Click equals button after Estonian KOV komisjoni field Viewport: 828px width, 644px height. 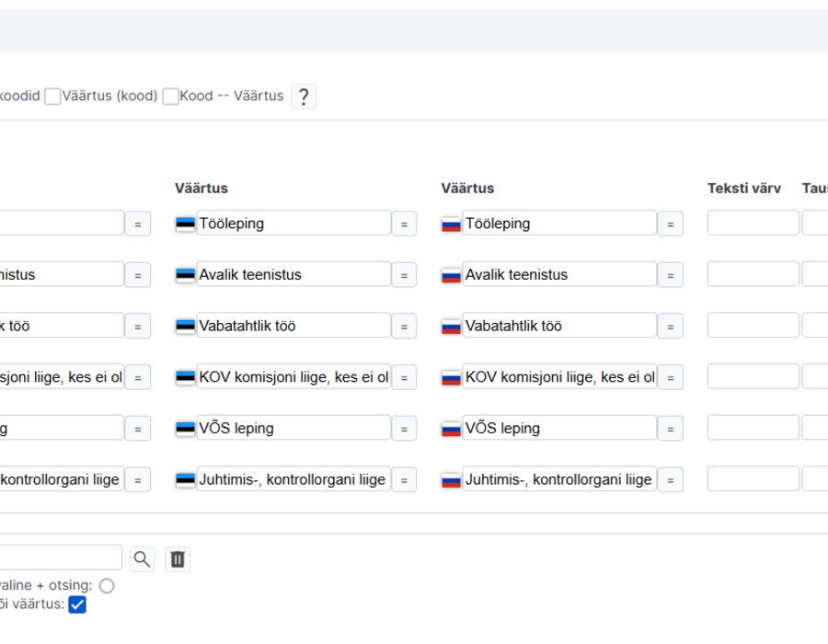pyautogui.click(x=404, y=377)
